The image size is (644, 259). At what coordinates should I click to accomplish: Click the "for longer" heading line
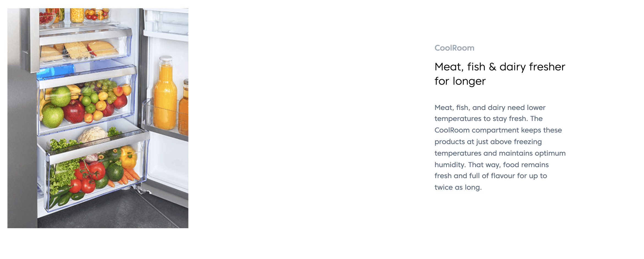tap(460, 81)
